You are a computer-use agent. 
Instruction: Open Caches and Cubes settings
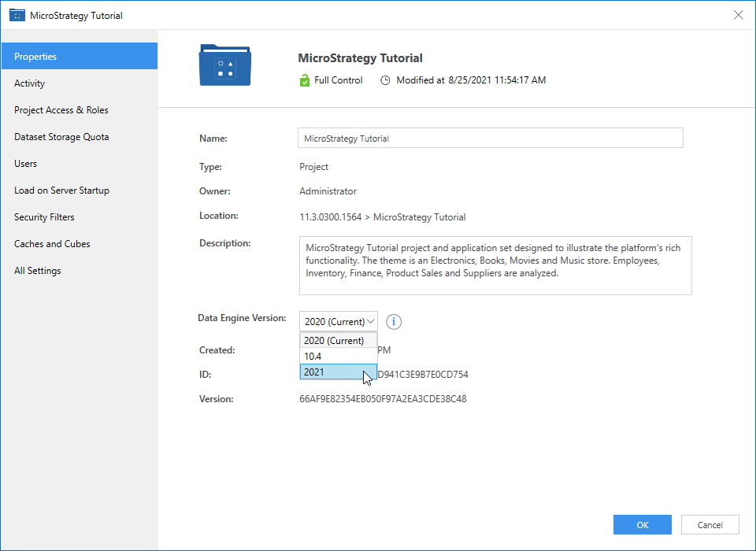tap(52, 244)
